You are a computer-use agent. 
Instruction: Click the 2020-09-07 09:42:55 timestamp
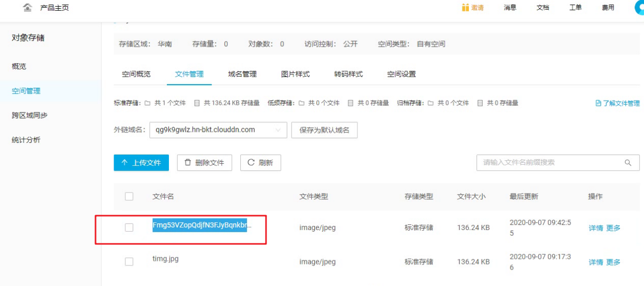(540, 227)
